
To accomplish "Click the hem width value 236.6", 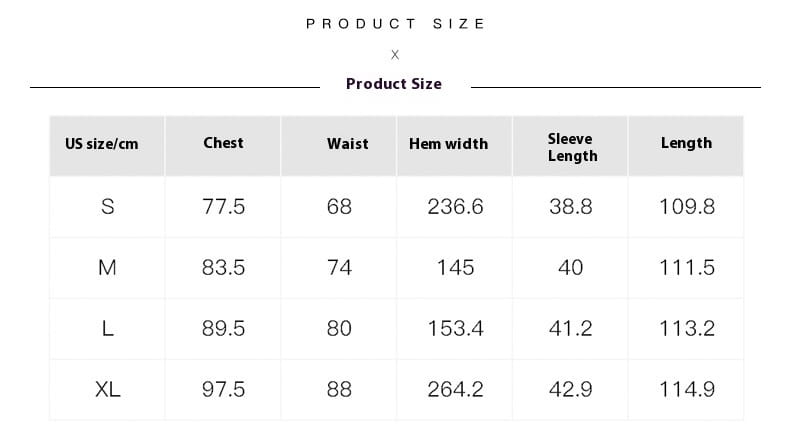I will [455, 207].
